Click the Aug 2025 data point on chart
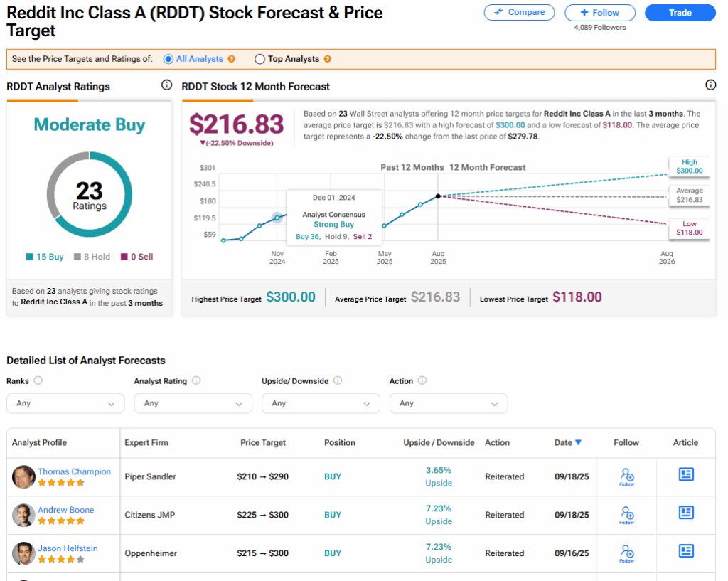 438,196
